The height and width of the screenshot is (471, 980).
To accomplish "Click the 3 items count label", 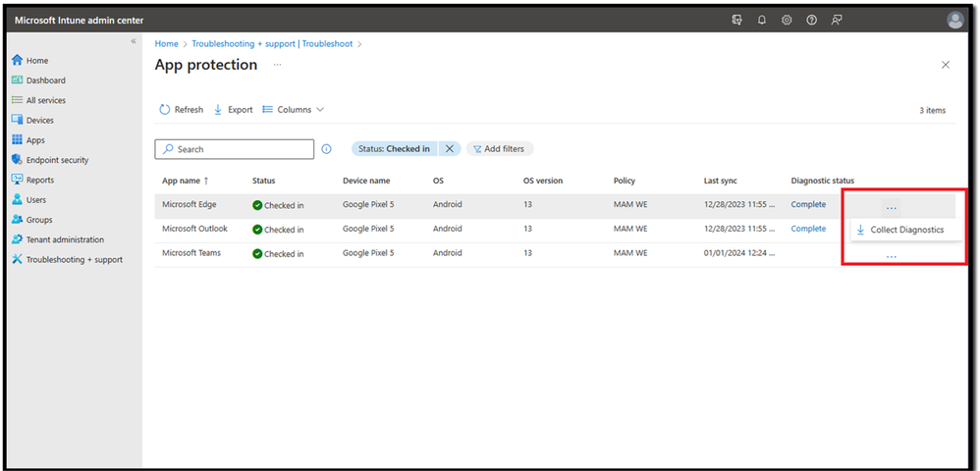I will click(x=932, y=111).
